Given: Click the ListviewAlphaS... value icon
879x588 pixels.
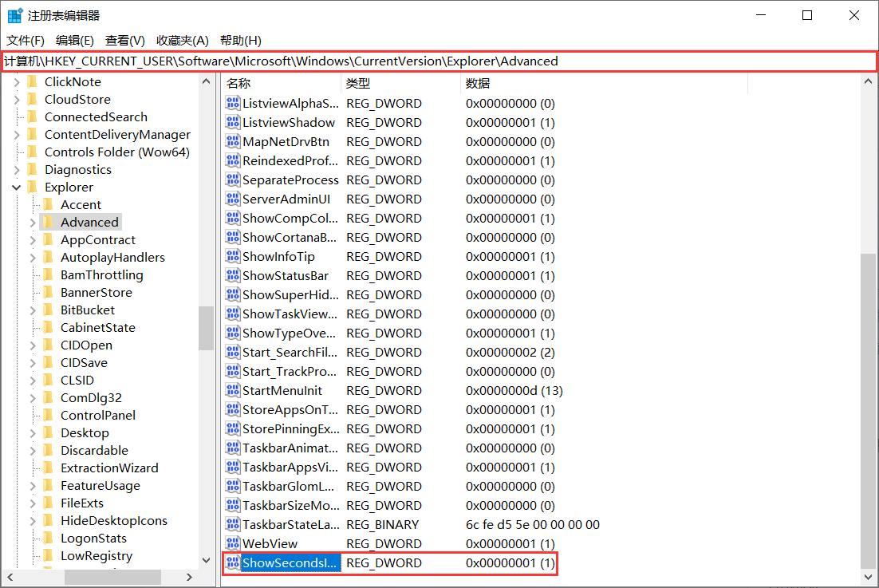Looking at the screenshot, I should point(233,103).
